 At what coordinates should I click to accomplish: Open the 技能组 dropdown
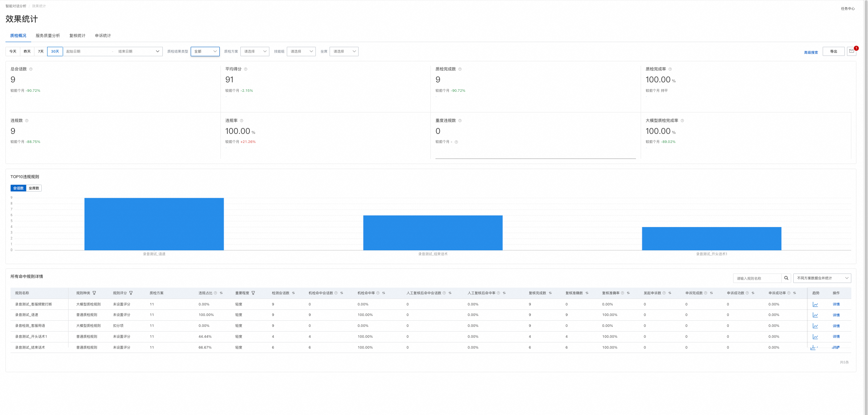coord(301,52)
